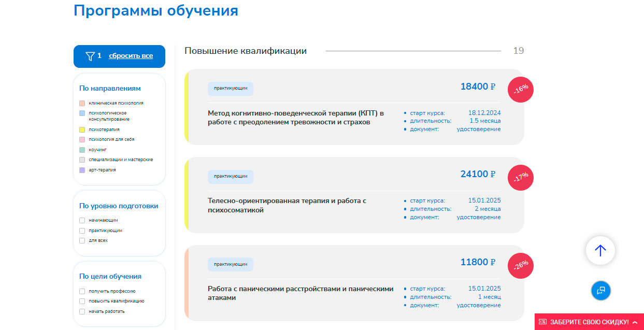Click удостоверение on the 18400 ₽ card
The image size is (644, 330).
pyautogui.click(x=479, y=129)
